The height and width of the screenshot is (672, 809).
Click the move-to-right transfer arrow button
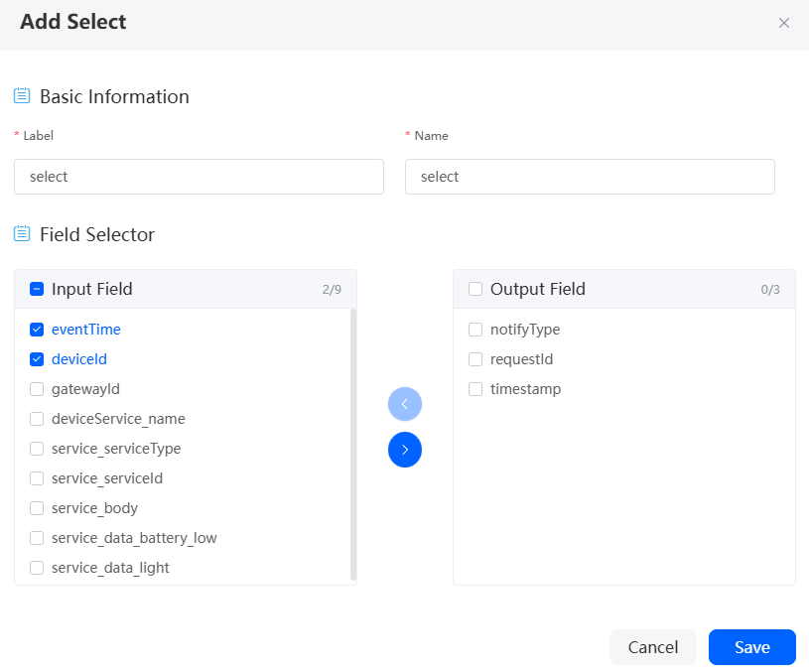coord(405,450)
